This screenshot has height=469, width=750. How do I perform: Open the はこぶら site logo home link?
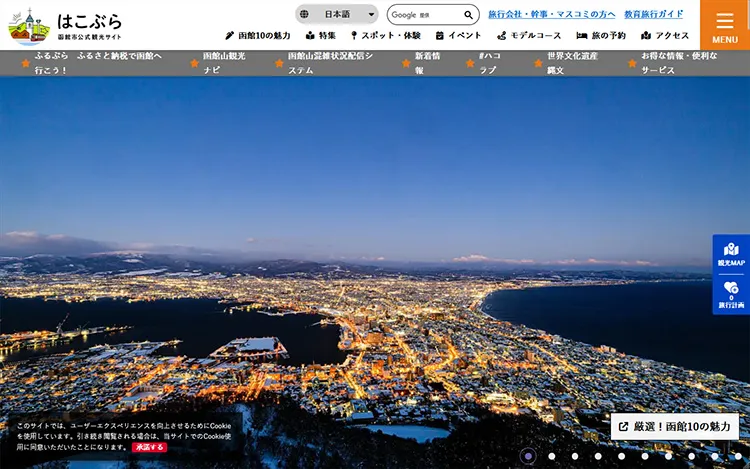coord(65,26)
